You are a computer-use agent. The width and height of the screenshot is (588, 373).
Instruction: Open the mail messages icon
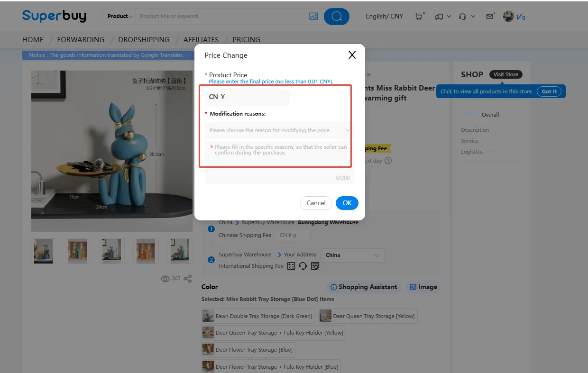(490, 17)
